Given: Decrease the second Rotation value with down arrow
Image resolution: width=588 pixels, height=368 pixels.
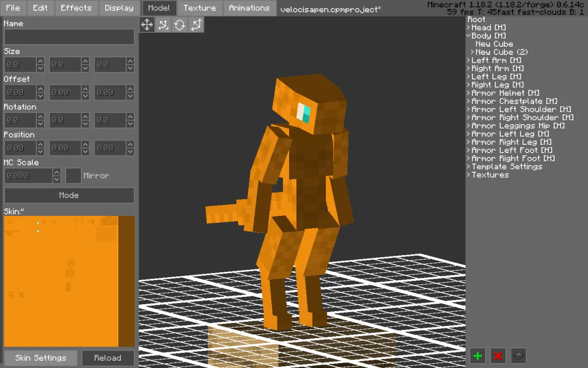Looking at the screenshot, I should click(x=85, y=124).
